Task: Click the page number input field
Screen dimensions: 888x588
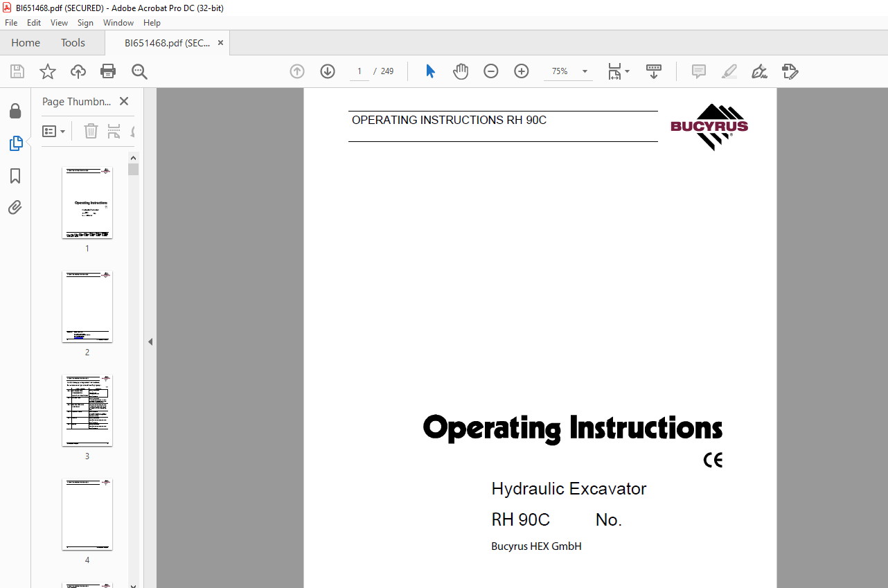Action: click(x=359, y=71)
